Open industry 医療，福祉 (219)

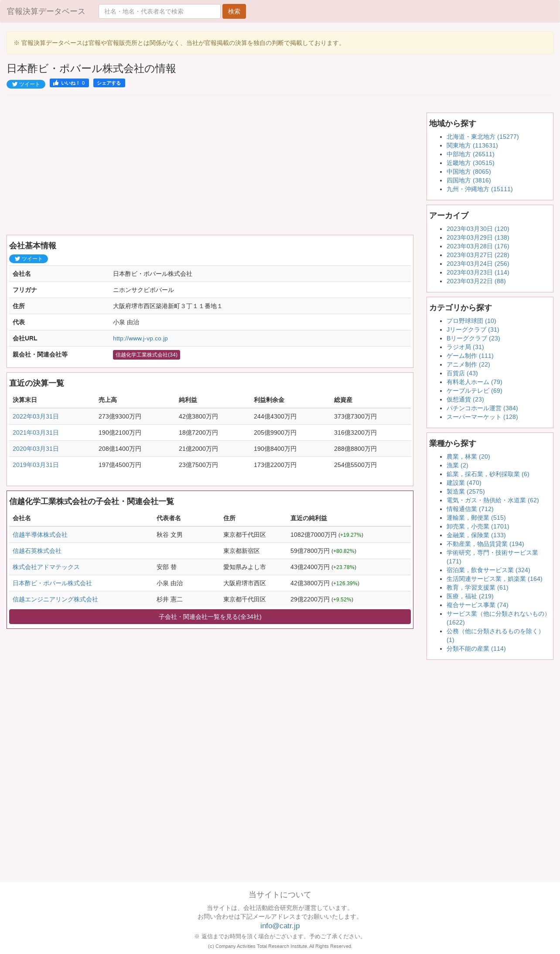click(x=470, y=597)
